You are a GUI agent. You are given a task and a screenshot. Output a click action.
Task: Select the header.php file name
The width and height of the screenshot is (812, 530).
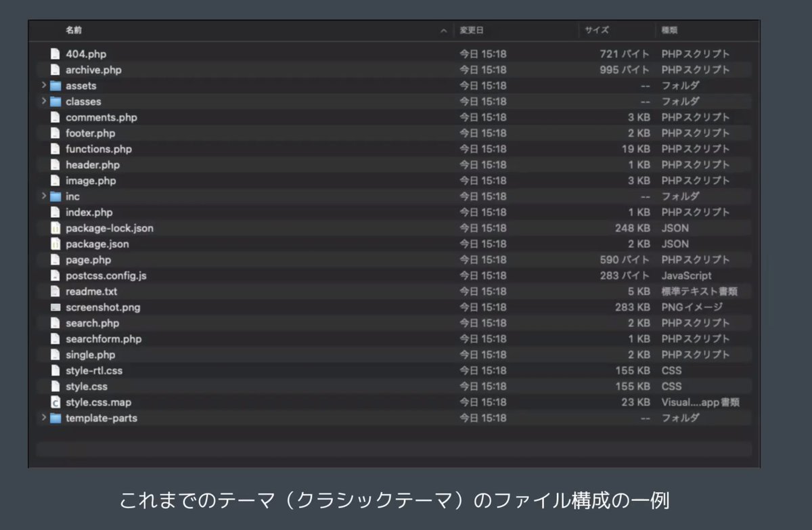click(x=93, y=164)
